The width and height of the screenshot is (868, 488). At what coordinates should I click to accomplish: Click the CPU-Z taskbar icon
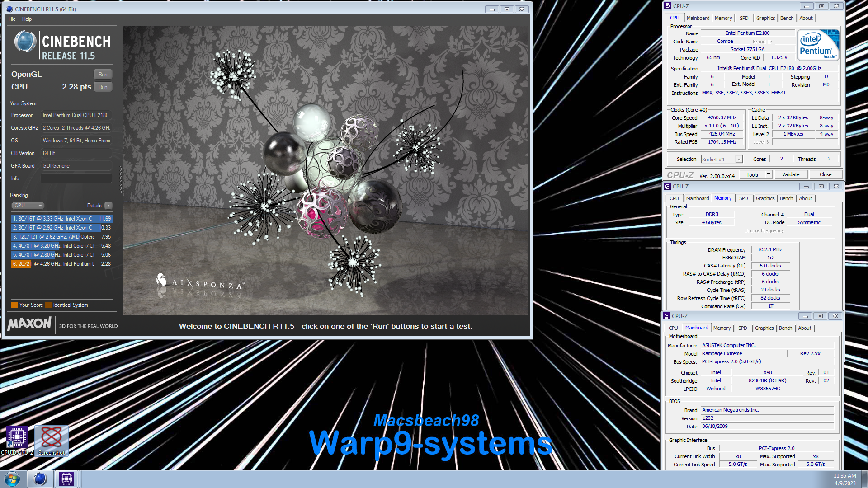(x=66, y=479)
